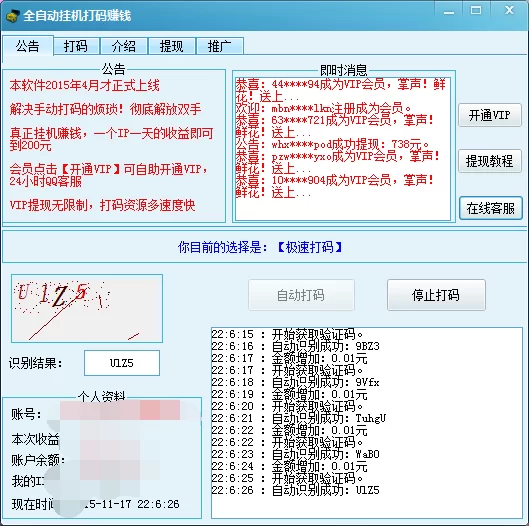
Task: Maximize the window
Action: [476, 11]
